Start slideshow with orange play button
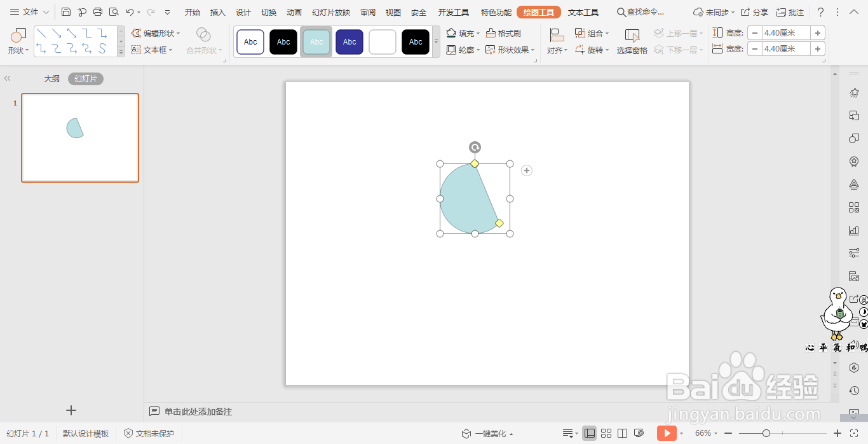The height and width of the screenshot is (444, 868). point(667,433)
